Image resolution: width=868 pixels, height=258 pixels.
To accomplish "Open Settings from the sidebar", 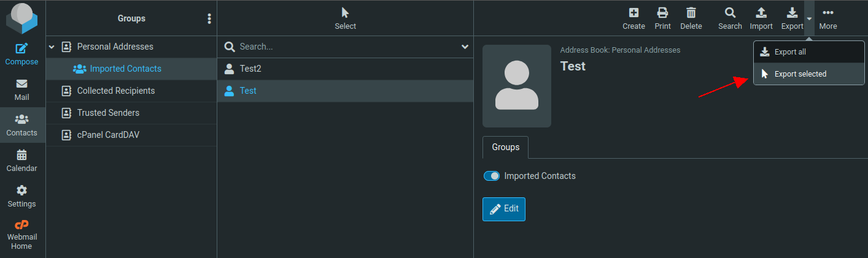I will [22, 196].
